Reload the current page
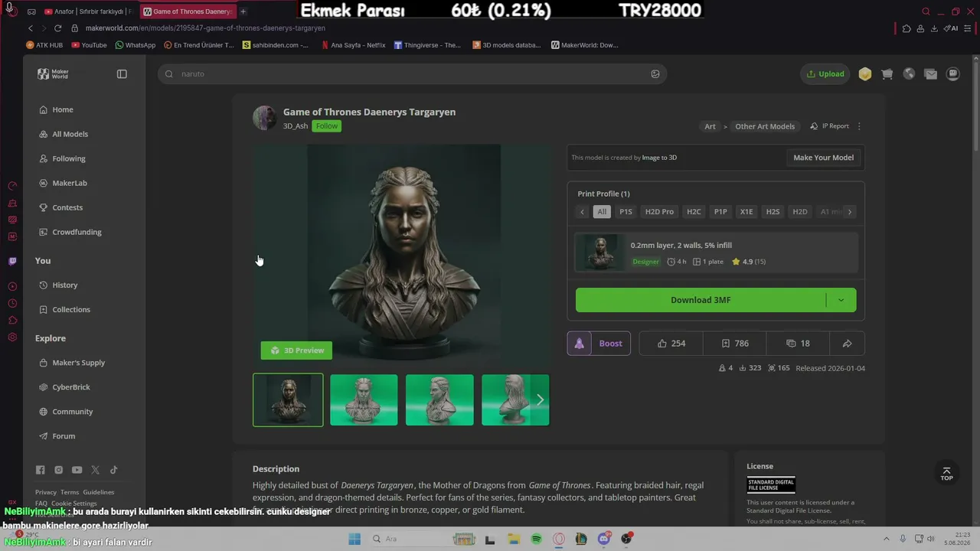The height and width of the screenshot is (551, 980). tap(57, 28)
